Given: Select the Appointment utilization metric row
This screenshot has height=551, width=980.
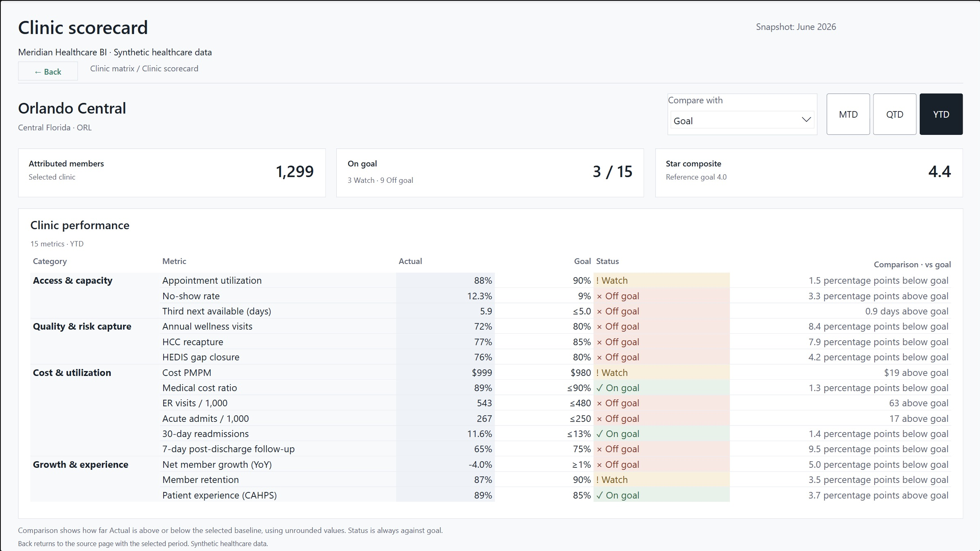Looking at the screenshot, I should [x=490, y=280].
